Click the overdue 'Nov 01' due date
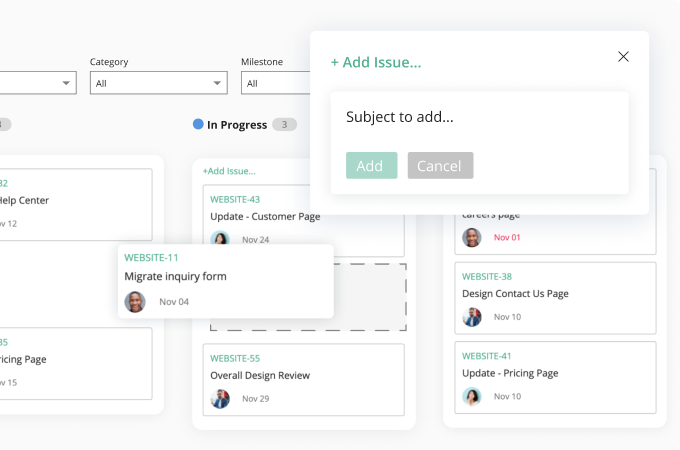 507,238
